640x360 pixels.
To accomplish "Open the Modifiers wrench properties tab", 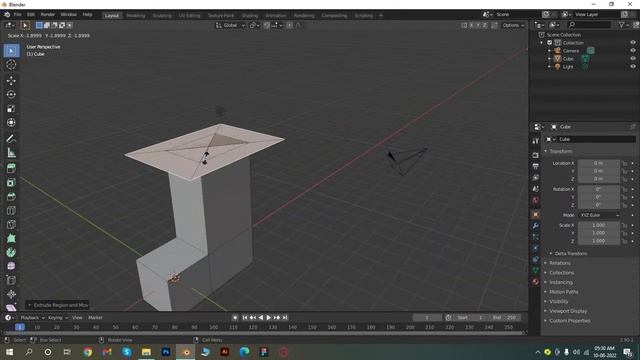I will click(x=536, y=226).
